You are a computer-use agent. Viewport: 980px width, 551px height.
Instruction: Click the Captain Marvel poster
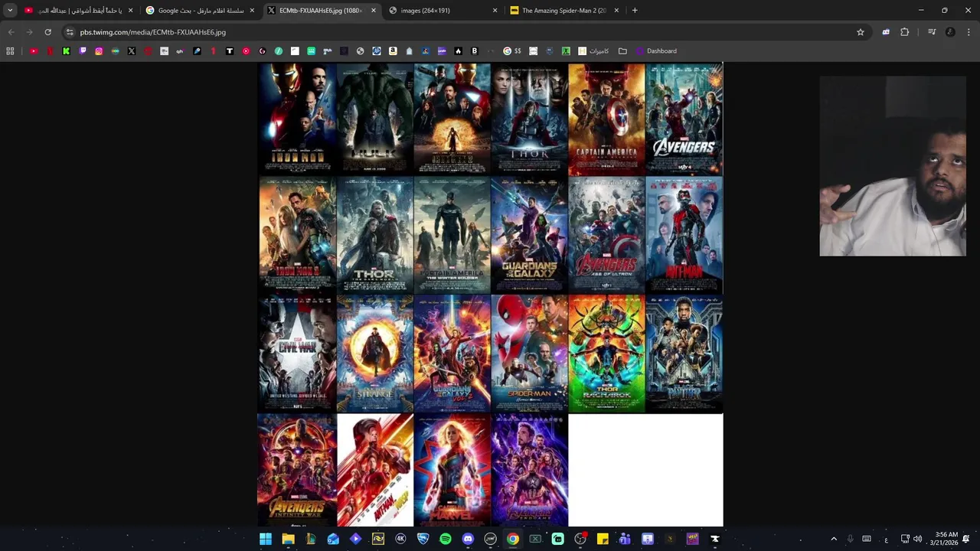452,470
